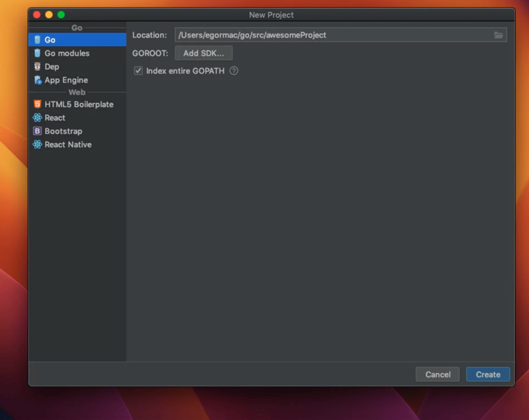Minimize the New Project window

pyautogui.click(x=49, y=15)
